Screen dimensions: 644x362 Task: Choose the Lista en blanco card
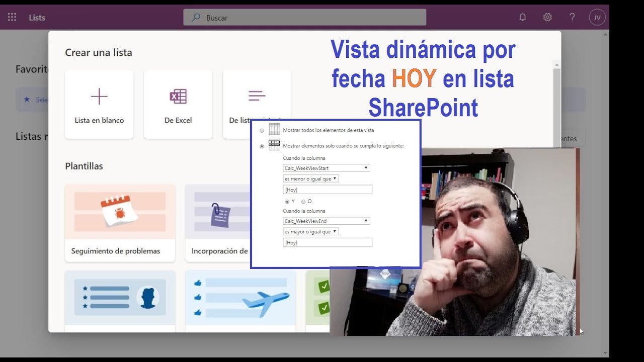click(99, 105)
